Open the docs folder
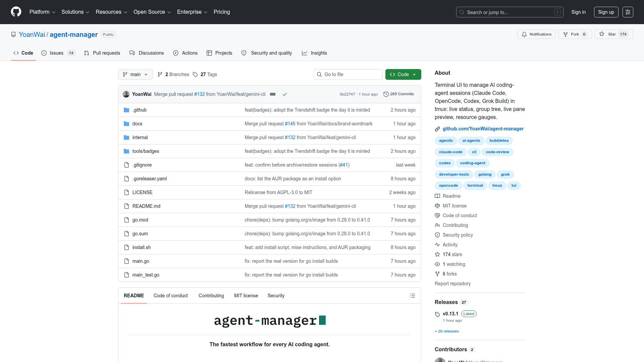 point(137,124)
